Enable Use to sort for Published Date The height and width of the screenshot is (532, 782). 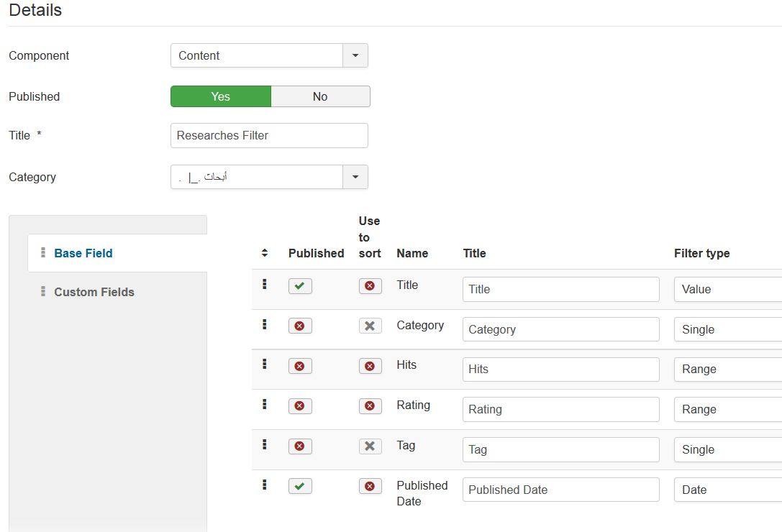[370, 487]
